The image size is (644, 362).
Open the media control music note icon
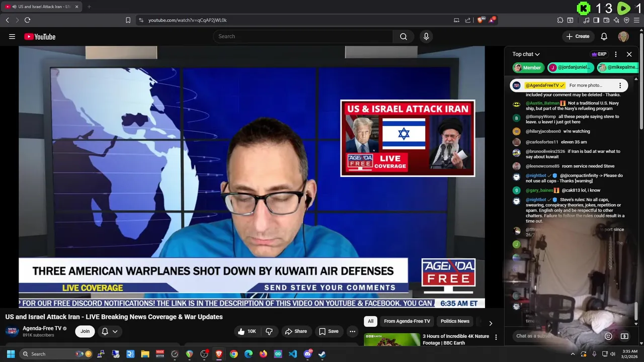click(586, 20)
